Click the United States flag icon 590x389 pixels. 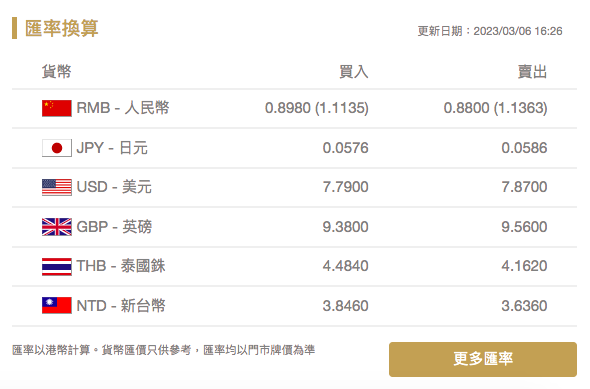coord(56,187)
